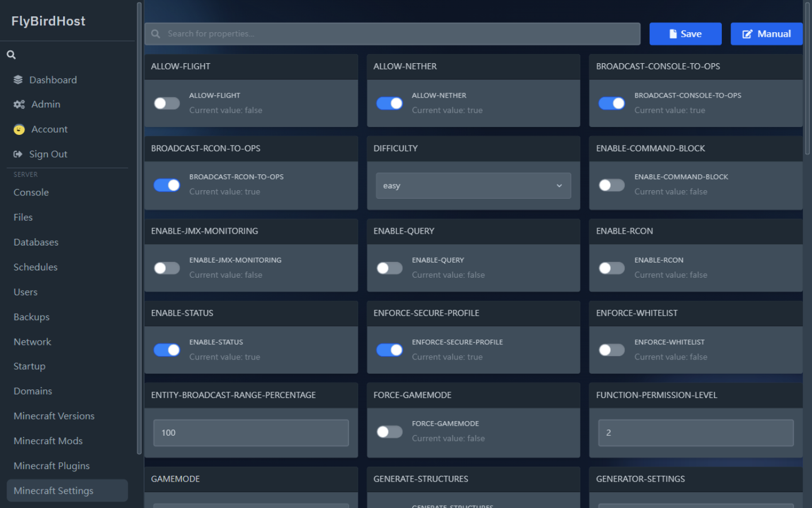Disable the ALLOW-NETHER switch
The height and width of the screenshot is (508, 812).
[390, 103]
